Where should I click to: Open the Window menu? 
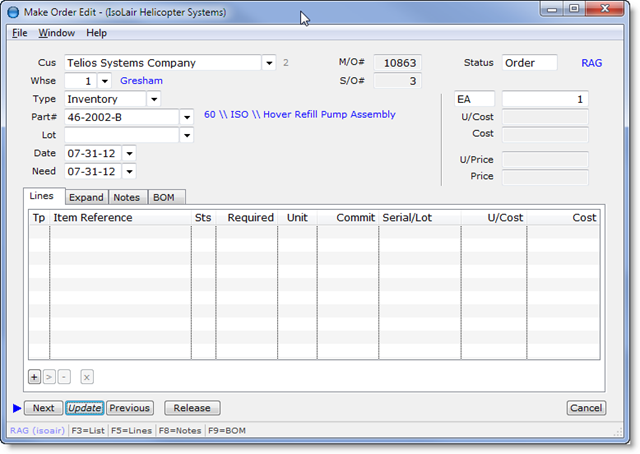[x=57, y=33]
